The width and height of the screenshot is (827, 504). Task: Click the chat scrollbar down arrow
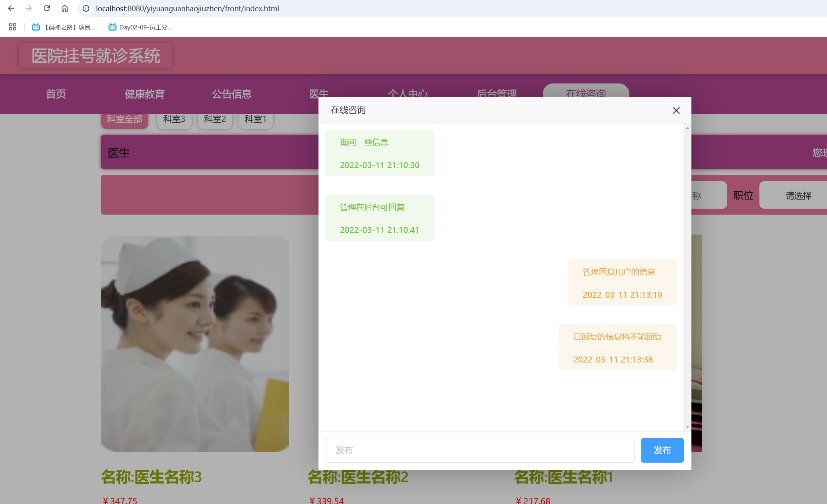pos(687,427)
